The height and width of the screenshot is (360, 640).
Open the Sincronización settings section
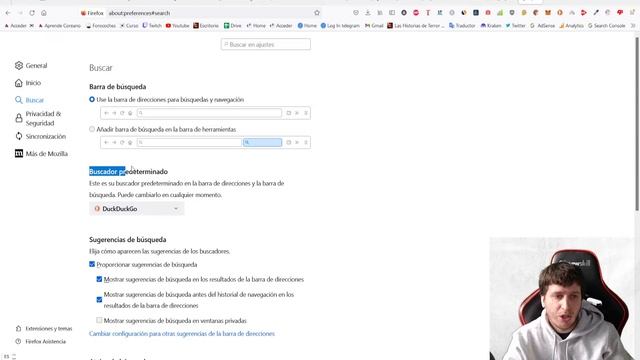40,136
